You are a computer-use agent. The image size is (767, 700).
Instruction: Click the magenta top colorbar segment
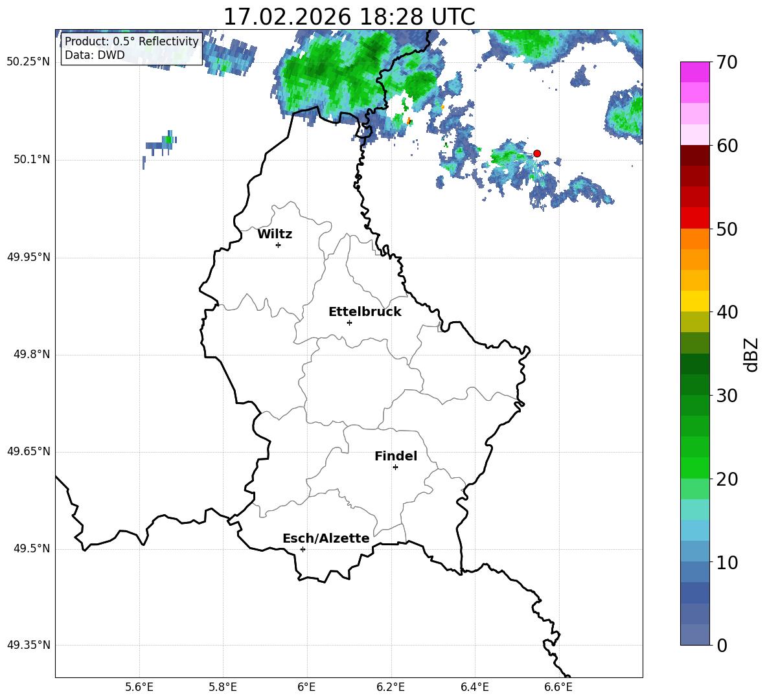coord(695,73)
